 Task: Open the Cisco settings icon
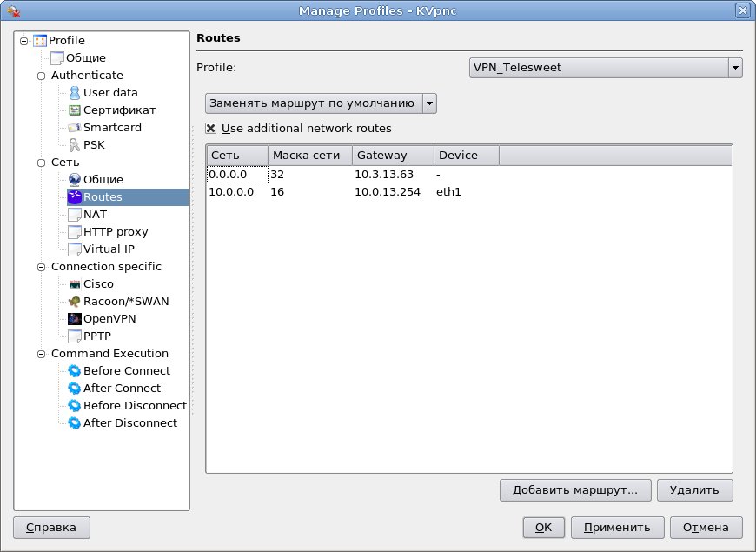75,284
